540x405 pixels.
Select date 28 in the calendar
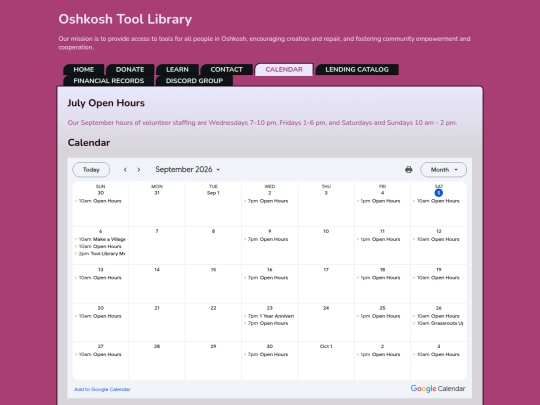157,346
